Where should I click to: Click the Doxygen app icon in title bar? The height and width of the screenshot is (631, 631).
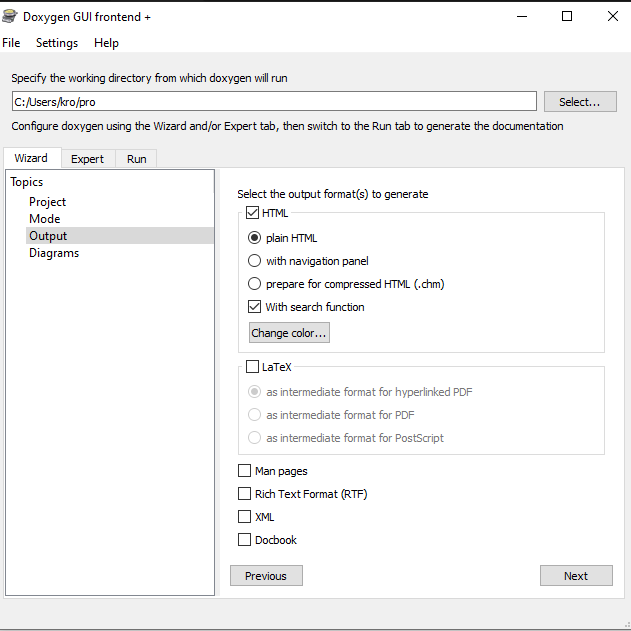[x=11, y=16]
